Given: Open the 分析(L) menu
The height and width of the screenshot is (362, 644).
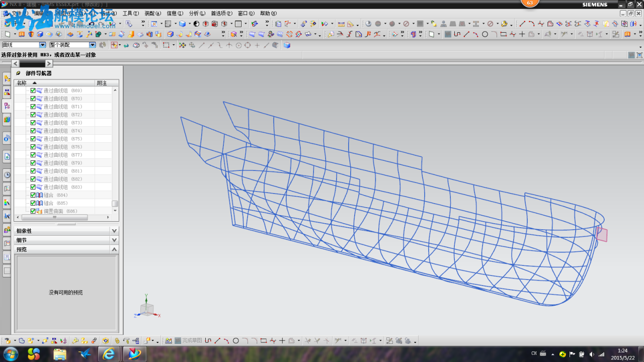Looking at the screenshot, I should (197, 14).
